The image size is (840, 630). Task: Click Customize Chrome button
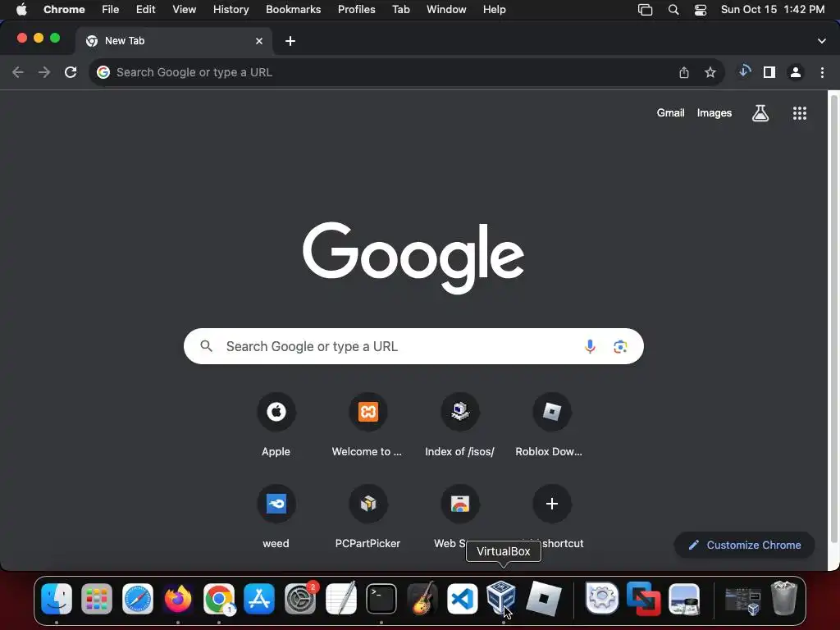click(744, 545)
